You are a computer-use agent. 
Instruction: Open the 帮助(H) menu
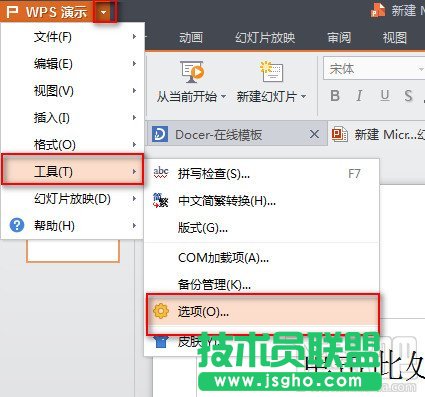pos(72,226)
